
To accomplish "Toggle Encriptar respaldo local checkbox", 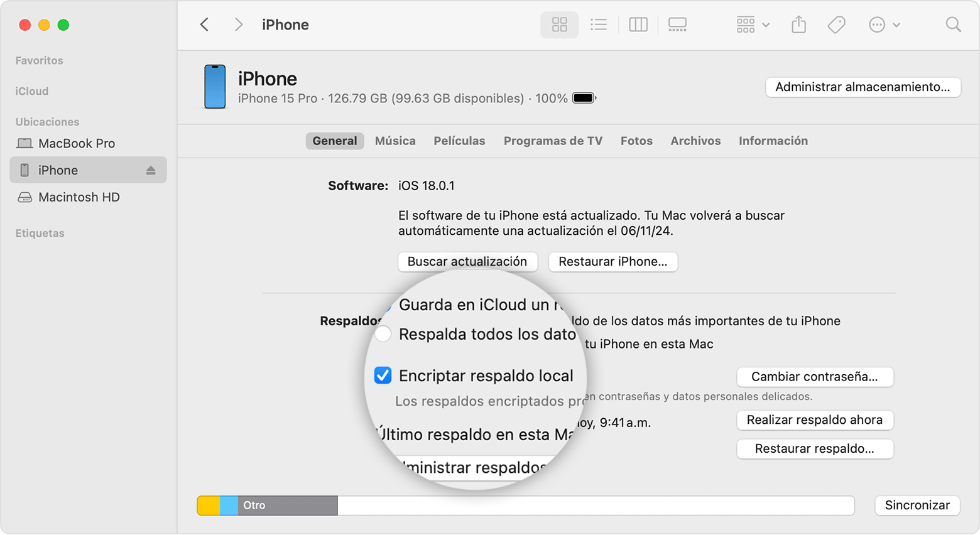I will [x=383, y=376].
